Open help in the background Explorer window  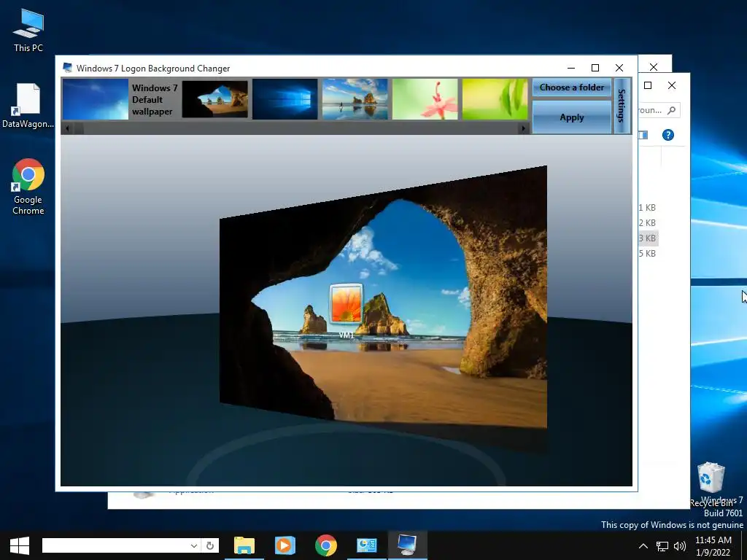(x=668, y=135)
